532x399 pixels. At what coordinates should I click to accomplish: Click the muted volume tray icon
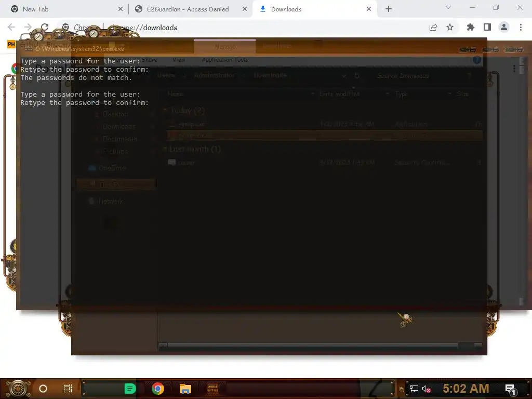[x=427, y=389]
